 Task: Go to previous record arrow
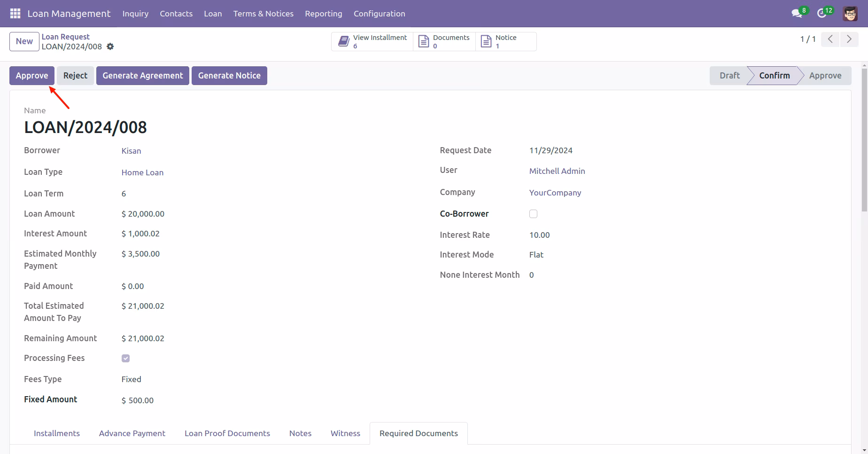830,39
